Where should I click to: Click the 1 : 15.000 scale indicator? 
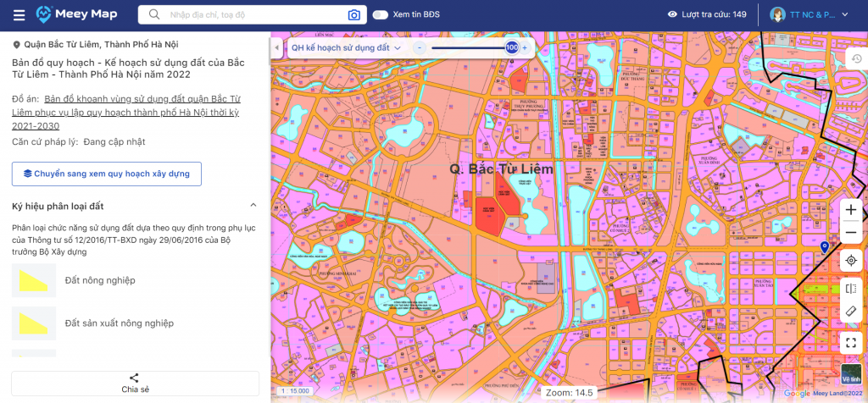tap(296, 391)
